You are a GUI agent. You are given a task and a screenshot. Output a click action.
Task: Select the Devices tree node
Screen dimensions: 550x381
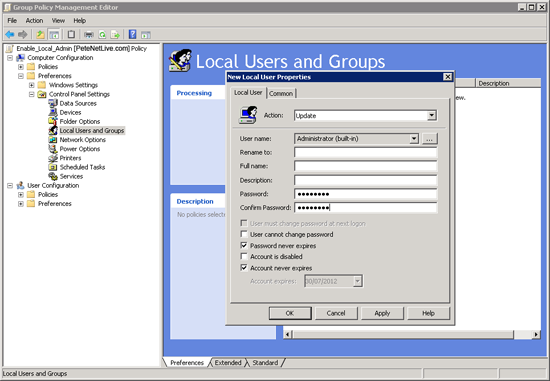coord(70,112)
